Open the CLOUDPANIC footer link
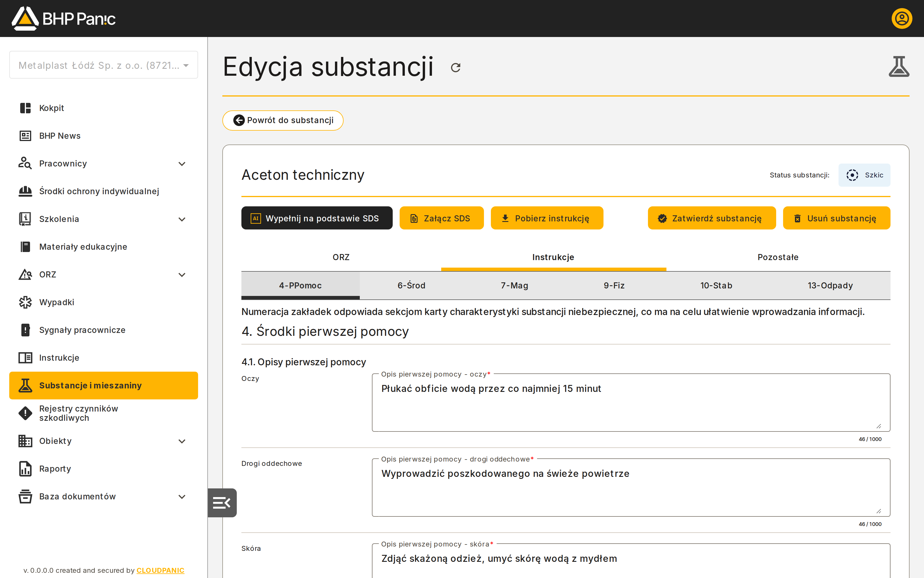The height and width of the screenshot is (578, 924). (160, 570)
